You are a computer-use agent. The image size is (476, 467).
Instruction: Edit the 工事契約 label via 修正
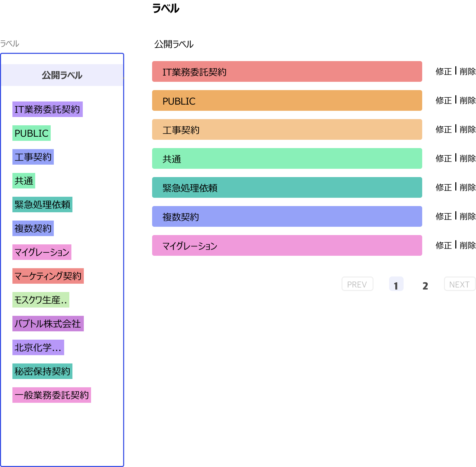[444, 129]
